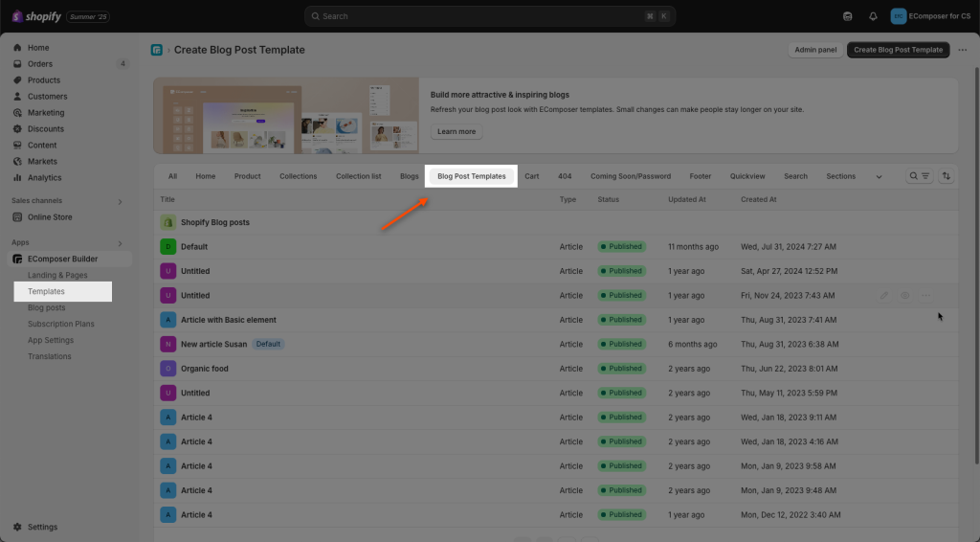Open Landing & Pages under EComposer Builder
Viewport: 980px width, 542px height.
click(57, 275)
